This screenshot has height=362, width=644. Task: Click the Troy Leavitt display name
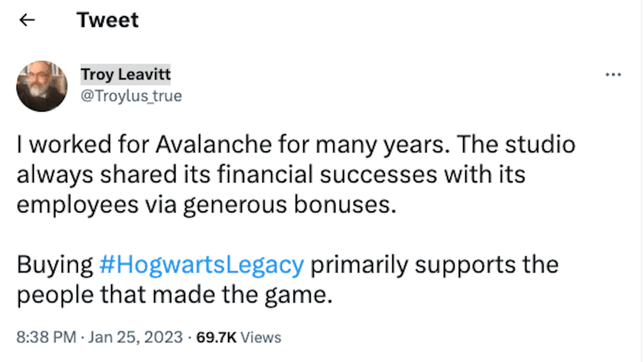pyautogui.click(x=126, y=76)
